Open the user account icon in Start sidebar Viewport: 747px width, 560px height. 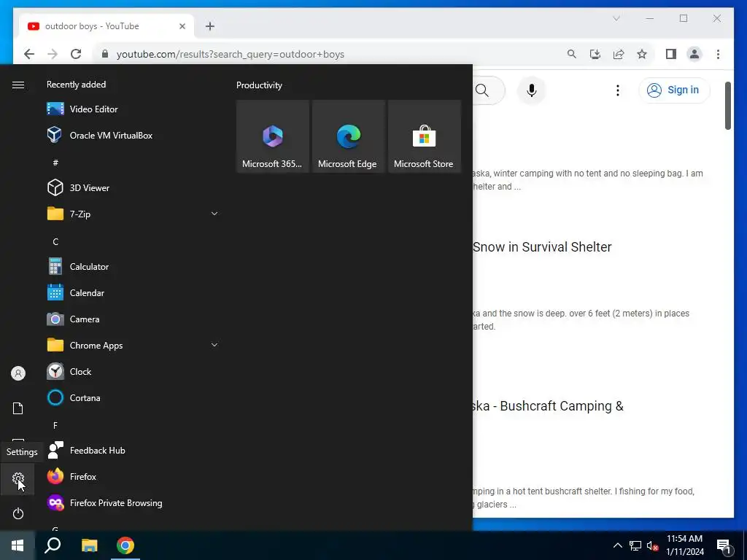tap(18, 373)
